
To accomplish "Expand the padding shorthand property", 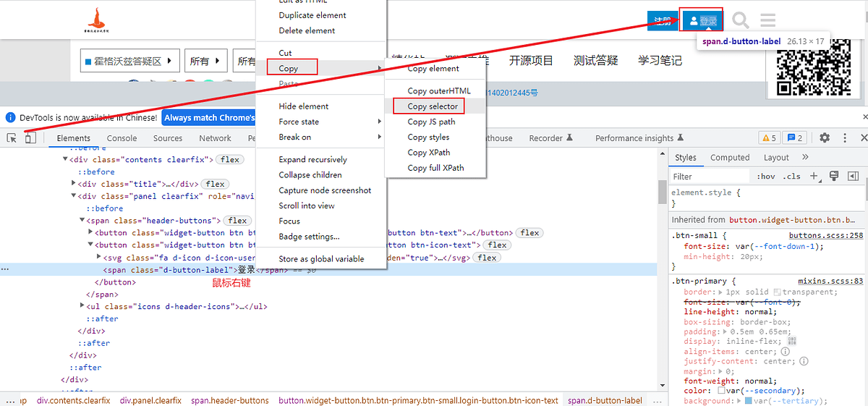I will click(x=726, y=331).
